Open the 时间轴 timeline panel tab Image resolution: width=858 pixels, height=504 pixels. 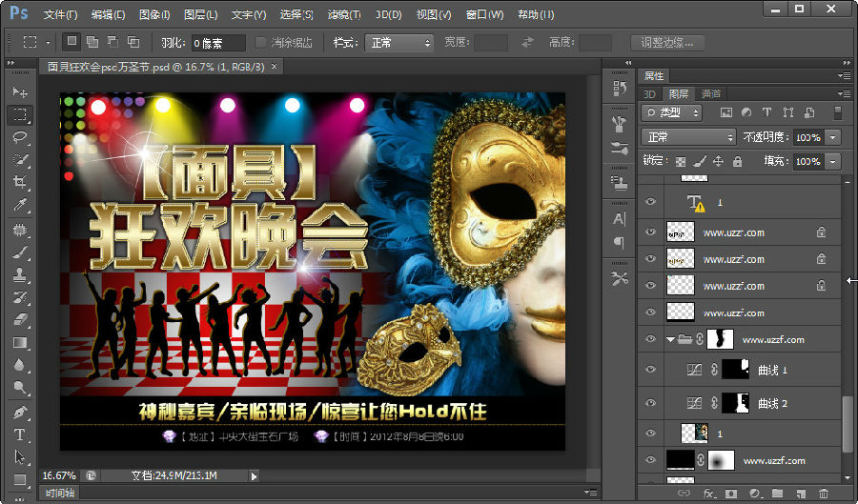pos(60,493)
